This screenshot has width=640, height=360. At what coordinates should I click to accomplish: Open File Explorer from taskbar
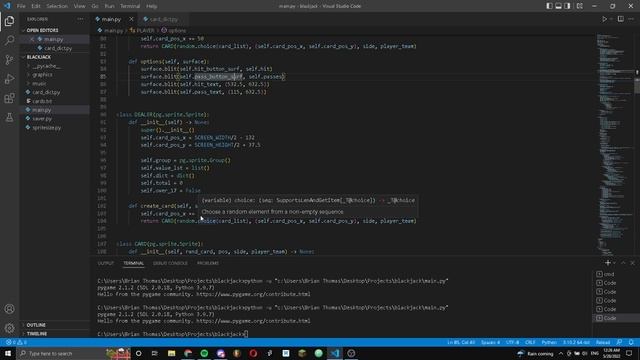tap(171, 353)
